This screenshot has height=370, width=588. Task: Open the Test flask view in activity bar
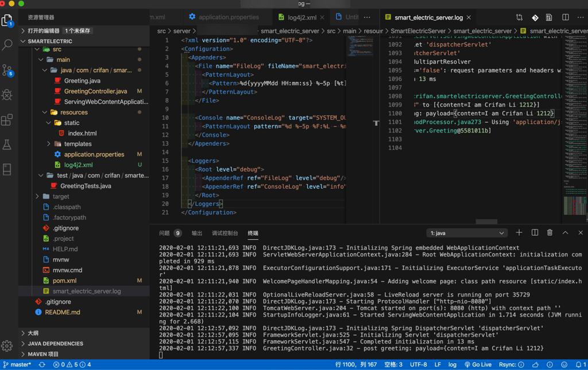(x=7, y=145)
